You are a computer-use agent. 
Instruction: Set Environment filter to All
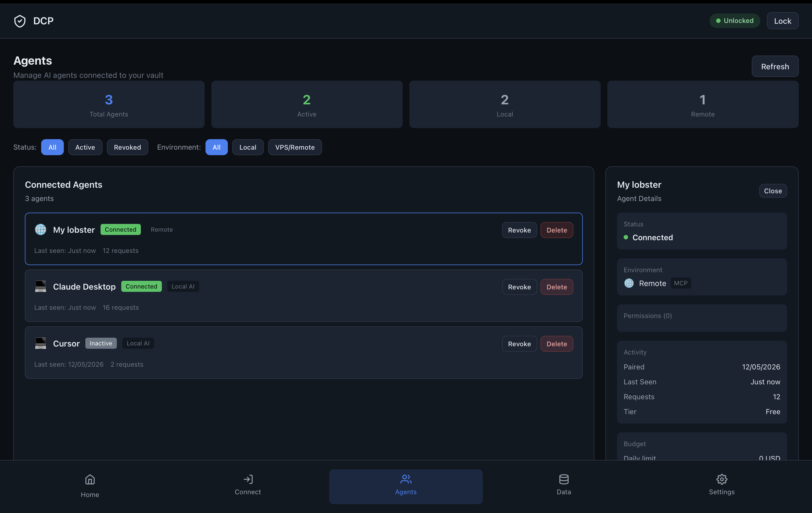click(217, 147)
